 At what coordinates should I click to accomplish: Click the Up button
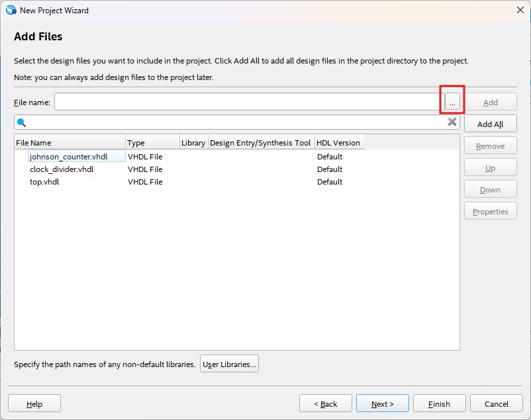[491, 167]
